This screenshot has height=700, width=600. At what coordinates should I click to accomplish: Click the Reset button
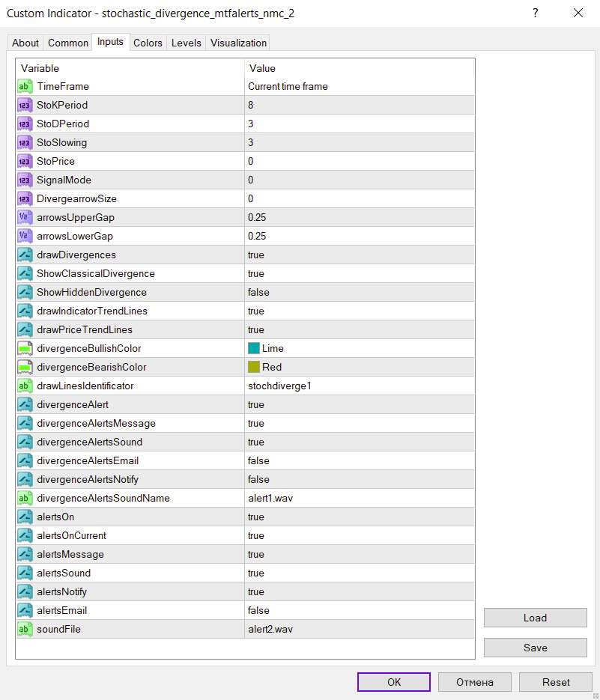tap(556, 682)
